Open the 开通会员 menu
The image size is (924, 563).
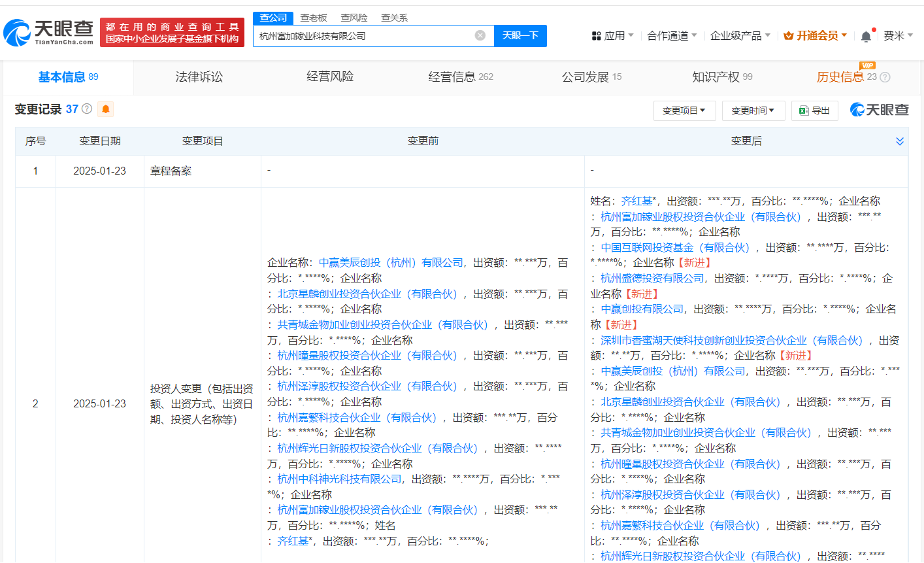click(816, 36)
